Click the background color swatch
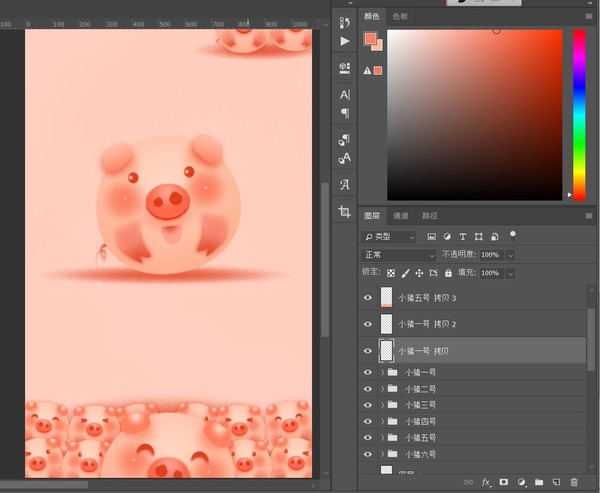The image size is (600, 493). coord(378,46)
